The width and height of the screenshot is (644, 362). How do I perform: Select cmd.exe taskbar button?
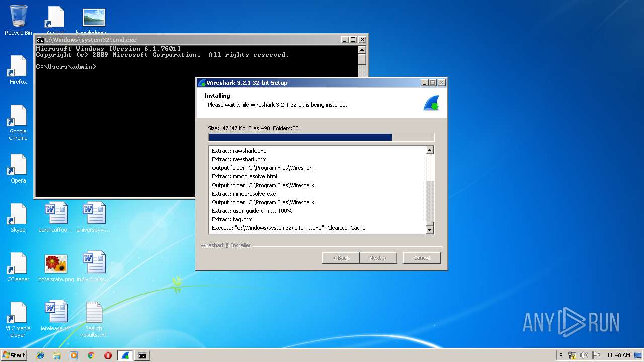coord(142,355)
